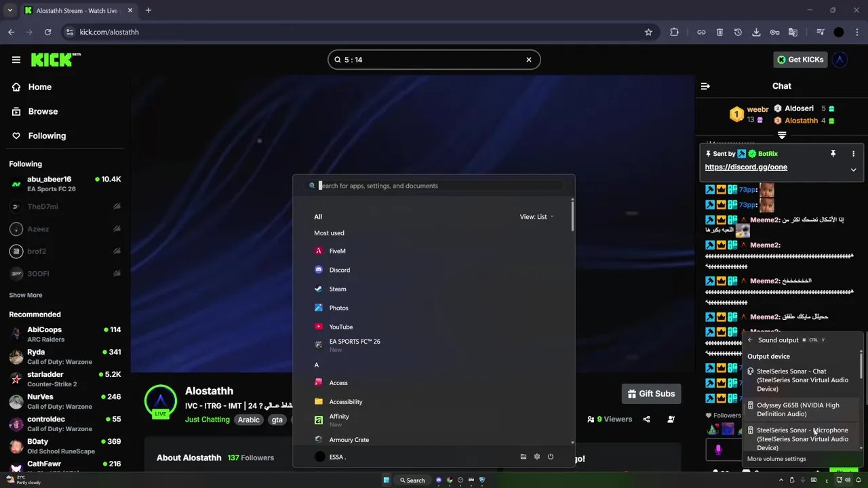Viewport: 868px width, 488px height.
Task: Clear the Kick search box
Action: point(529,60)
